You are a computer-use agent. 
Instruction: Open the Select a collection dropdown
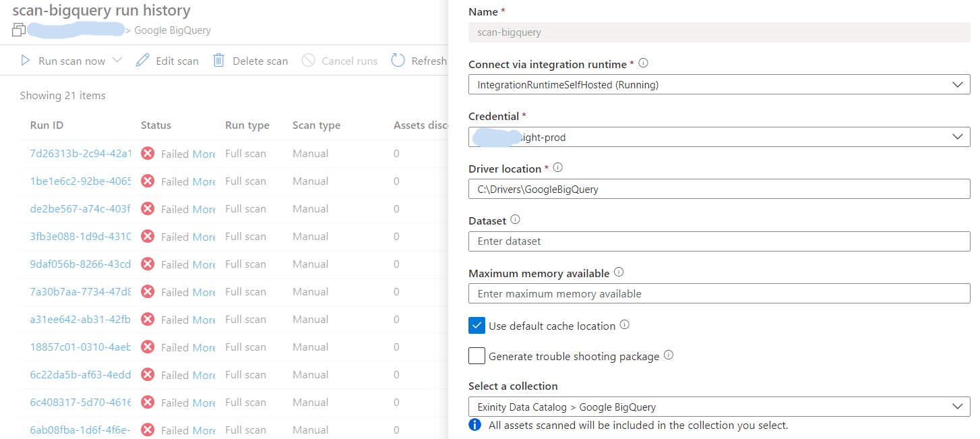718,407
